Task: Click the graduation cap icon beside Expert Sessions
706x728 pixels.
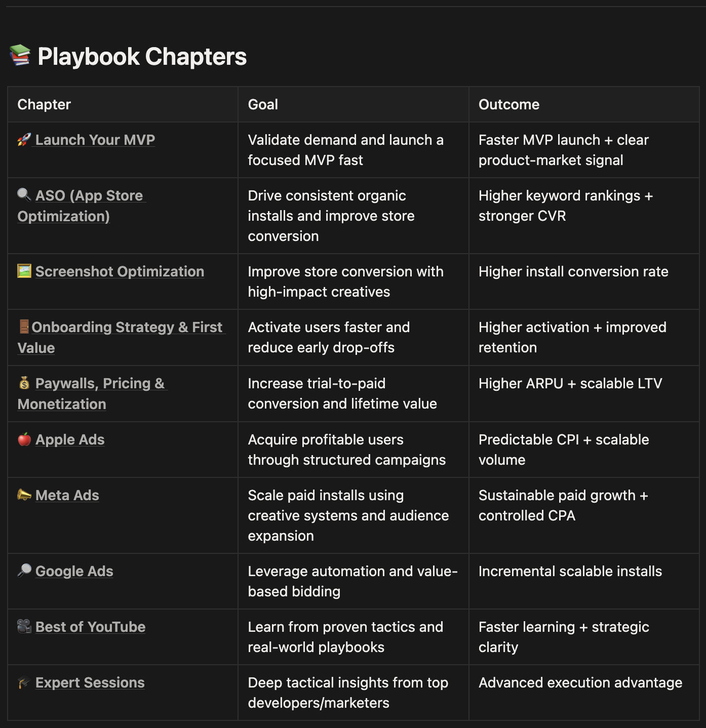Action: [x=24, y=683]
